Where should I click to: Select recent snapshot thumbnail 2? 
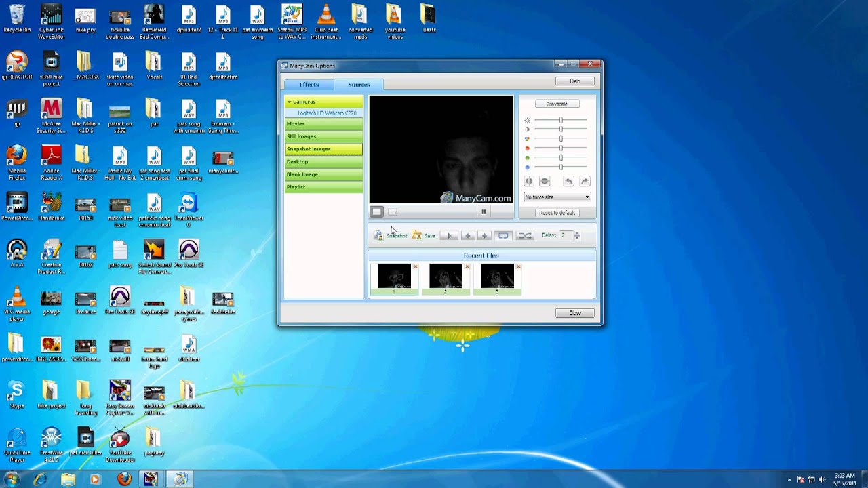click(446, 277)
